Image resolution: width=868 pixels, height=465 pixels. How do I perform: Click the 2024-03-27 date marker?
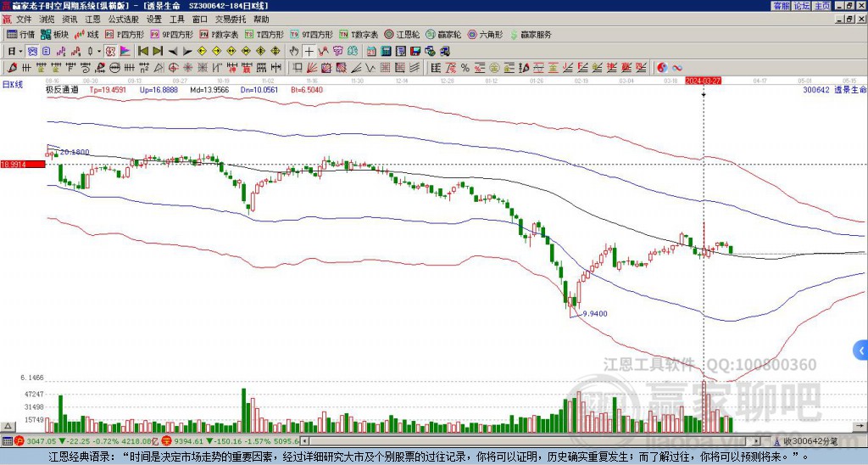[x=703, y=81]
